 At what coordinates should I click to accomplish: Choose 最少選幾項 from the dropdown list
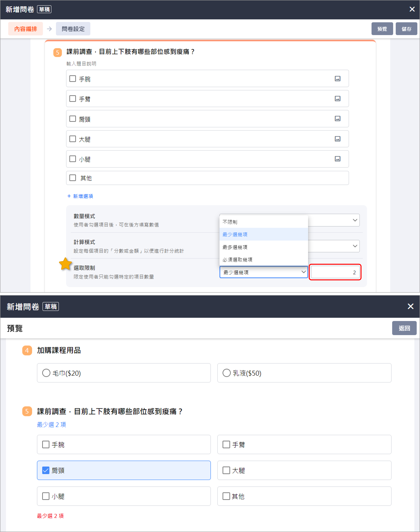(264, 234)
